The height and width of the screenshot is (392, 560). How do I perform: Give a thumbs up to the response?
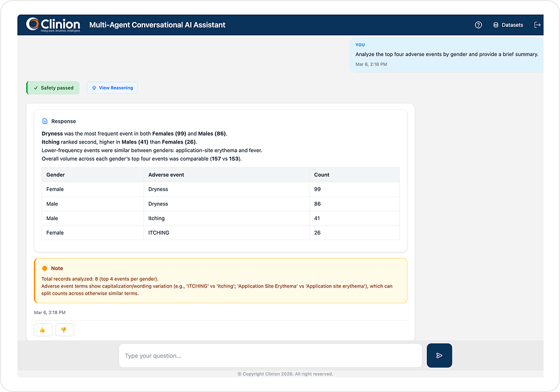(42, 329)
